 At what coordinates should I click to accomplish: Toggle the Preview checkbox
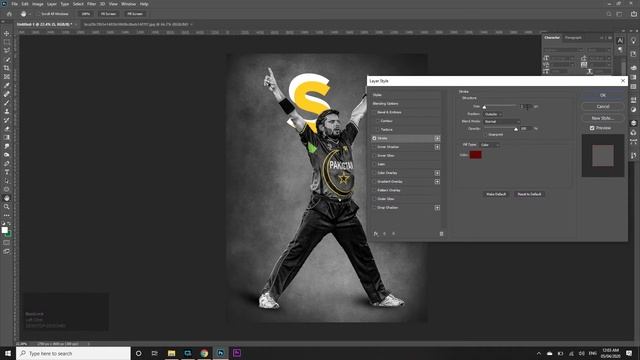[x=592, y=128]
